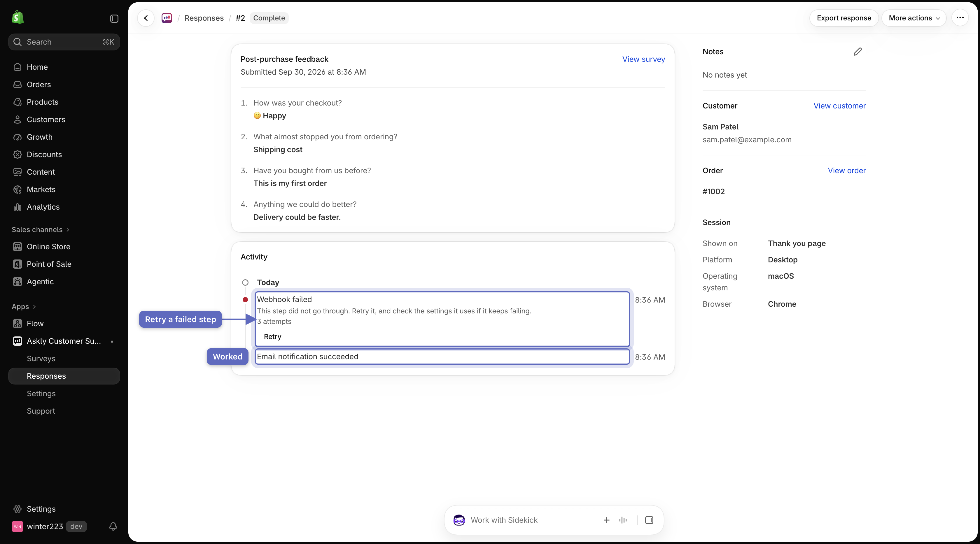
Task: Open Discounts in sidebar
Action: tap(64, 154)
